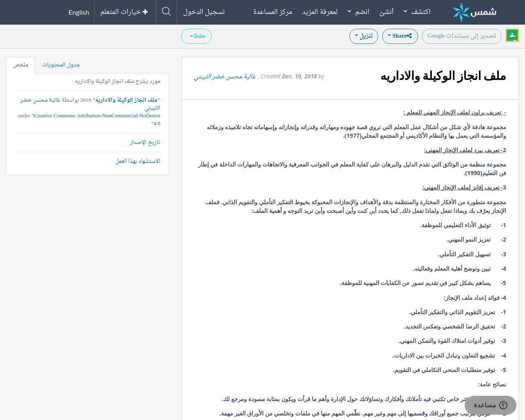Expand the انضم dropdown menu

tap(358, 11)
